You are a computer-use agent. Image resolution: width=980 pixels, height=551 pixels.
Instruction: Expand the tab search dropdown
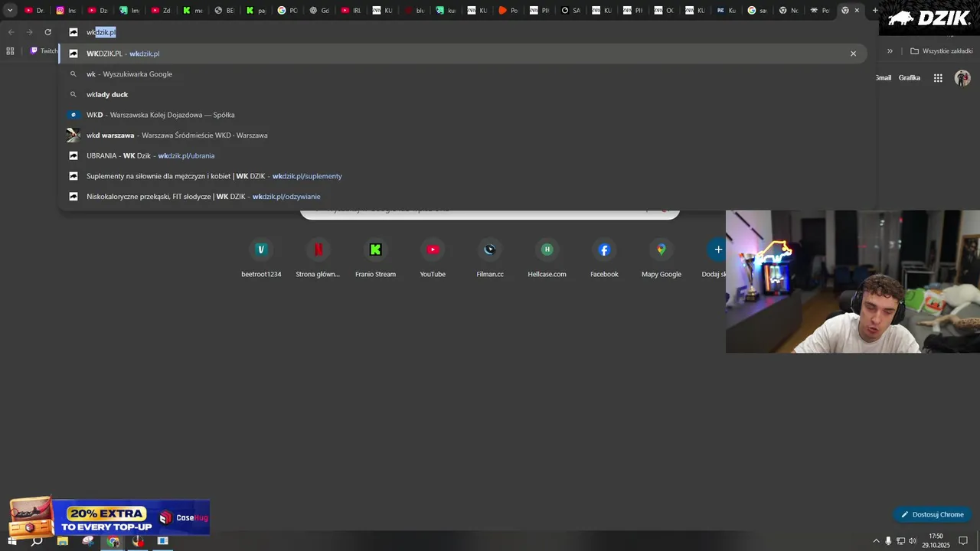click(x=10, y=11)
